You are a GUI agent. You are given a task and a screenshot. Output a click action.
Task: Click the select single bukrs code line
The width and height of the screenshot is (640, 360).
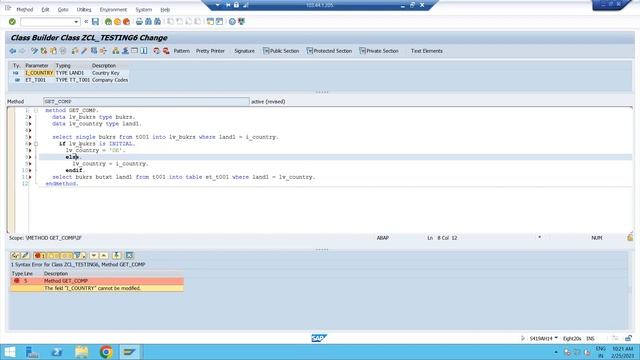(x=165, y=137)
